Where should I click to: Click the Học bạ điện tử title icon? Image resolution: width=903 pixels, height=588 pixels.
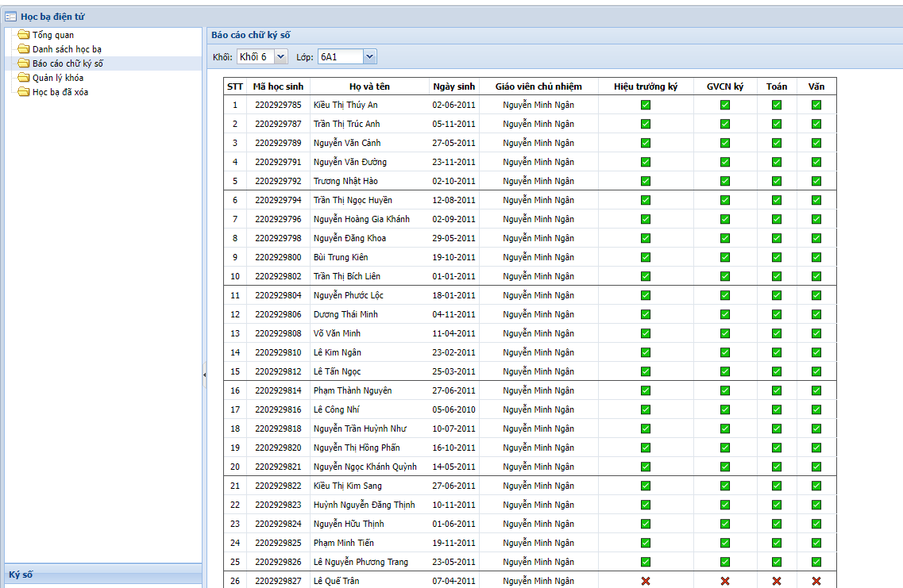tap(12, 15)
